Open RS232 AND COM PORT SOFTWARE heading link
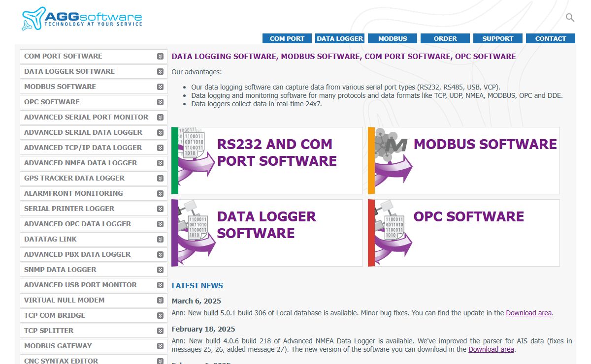 click(277, 152)
